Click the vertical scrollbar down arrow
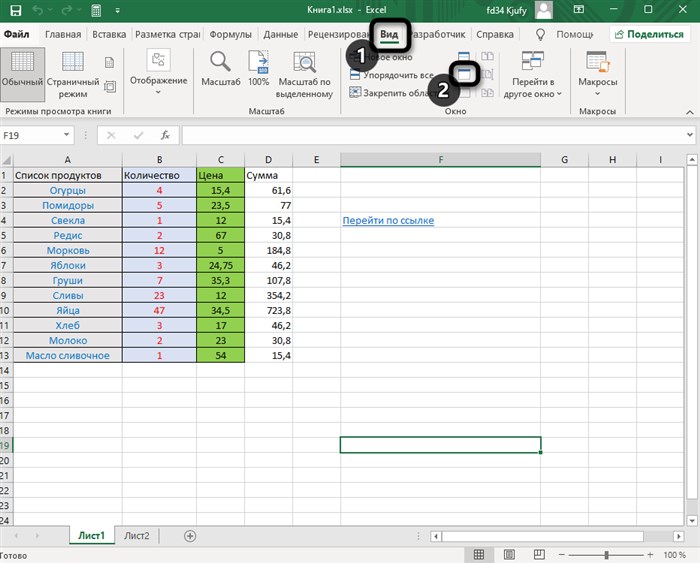Screen dimensions: 700x563 click(x=692, y=521)
